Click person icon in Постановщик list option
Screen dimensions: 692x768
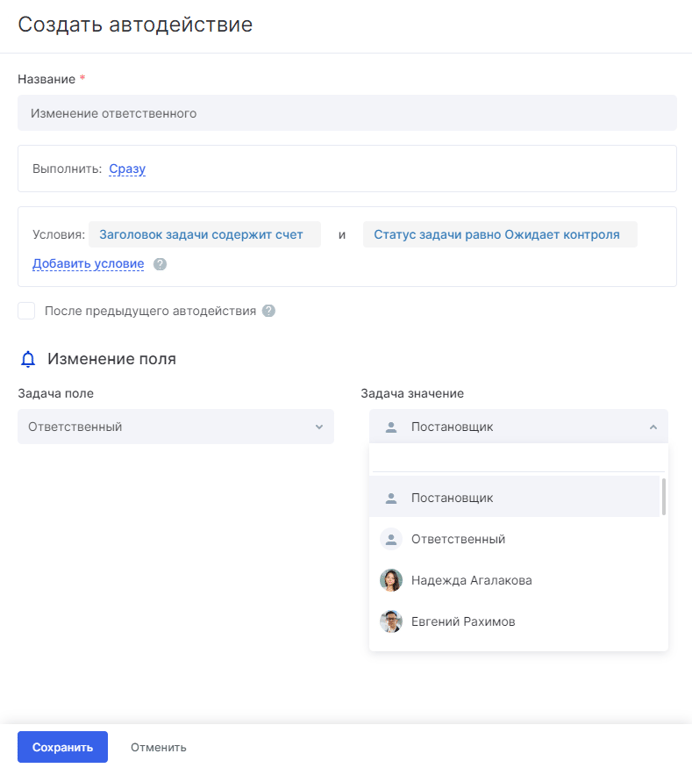pos(391,498)
